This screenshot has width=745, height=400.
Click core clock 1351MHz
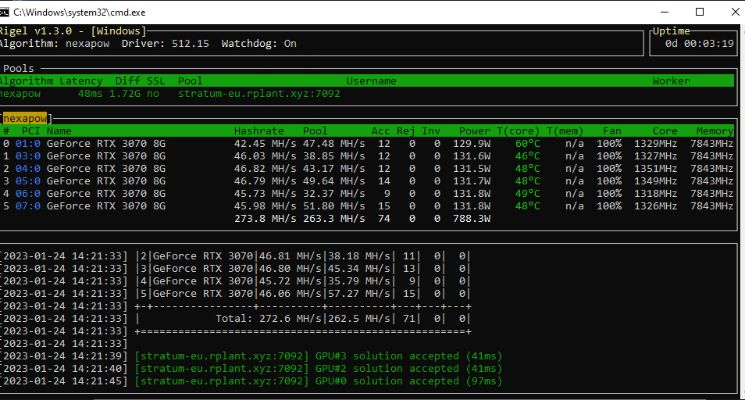656,169
